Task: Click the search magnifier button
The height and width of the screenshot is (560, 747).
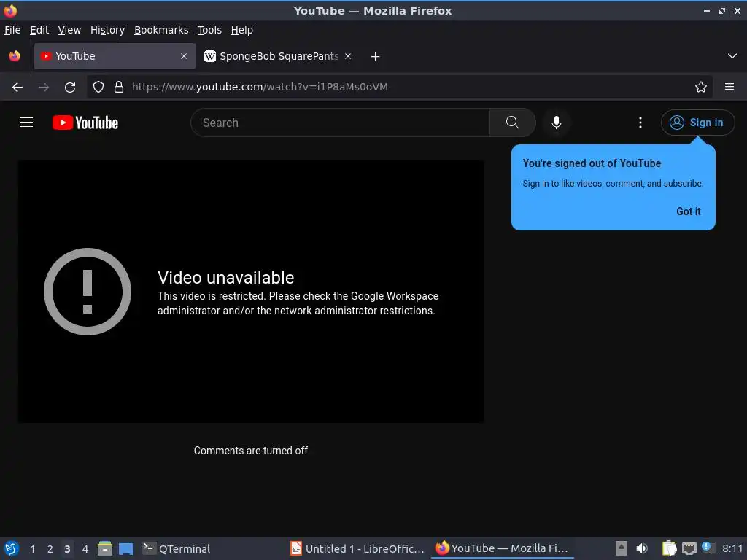Action: (512, 122)
